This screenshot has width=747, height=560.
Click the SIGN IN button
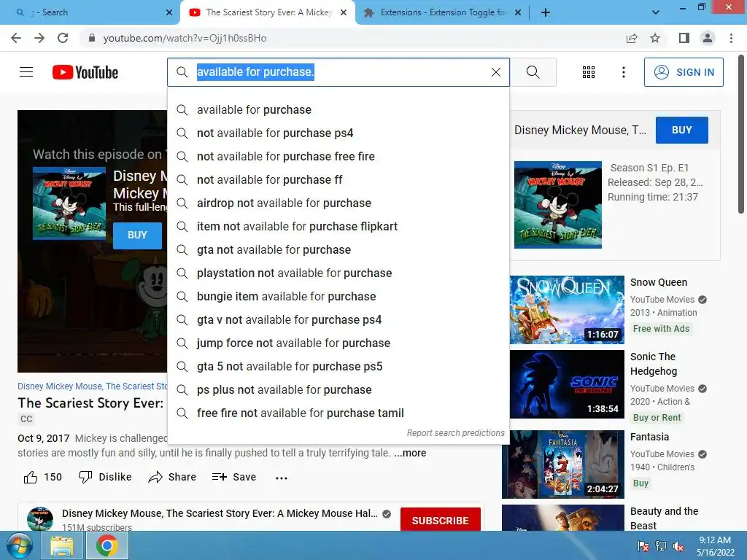tap(684, 72)
